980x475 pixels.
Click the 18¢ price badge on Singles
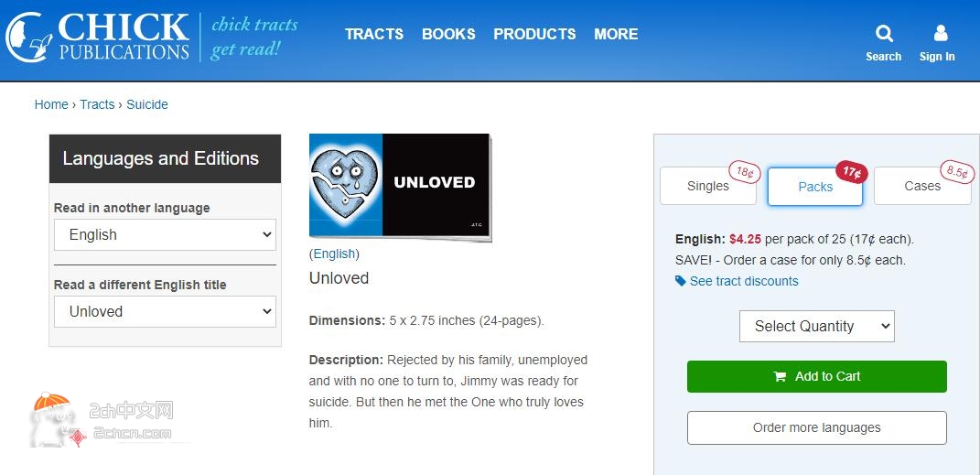(744, 172)
